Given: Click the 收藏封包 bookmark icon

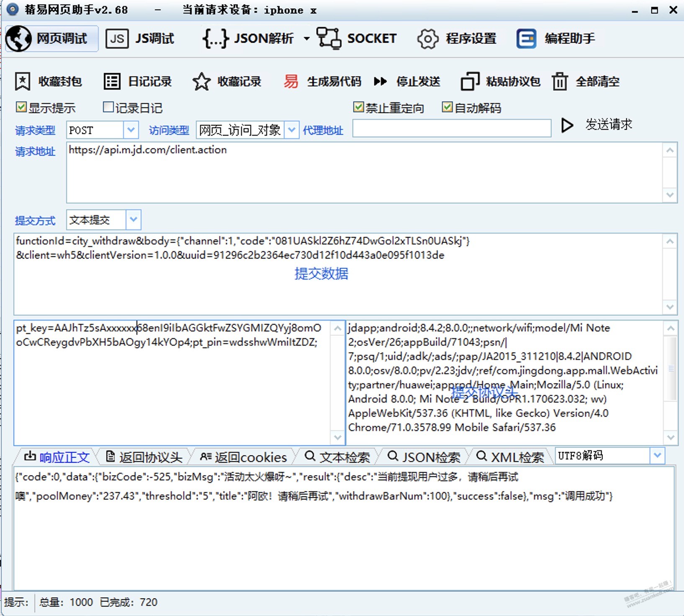Looking at the screenshot, I should tap(23, 81).
